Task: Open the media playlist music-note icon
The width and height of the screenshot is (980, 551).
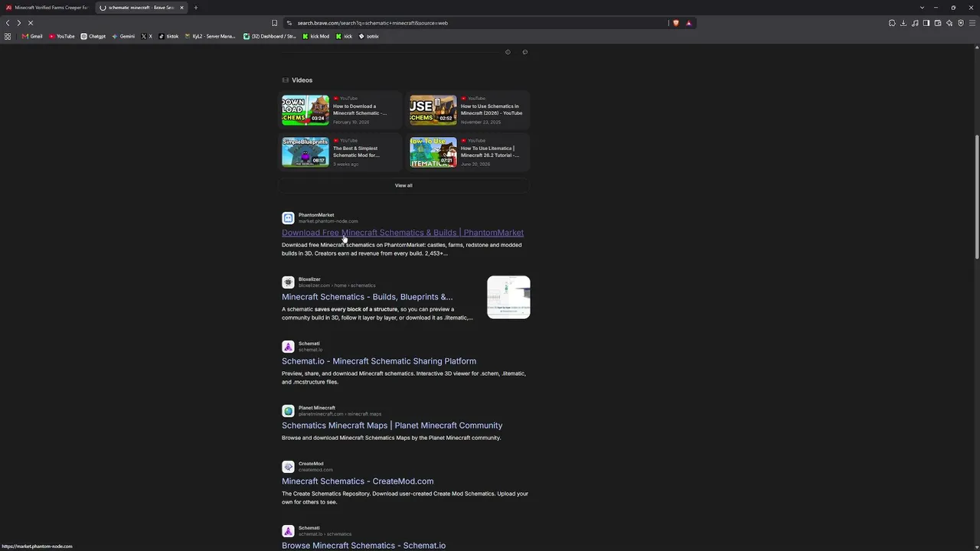Action: click(915, 23)
